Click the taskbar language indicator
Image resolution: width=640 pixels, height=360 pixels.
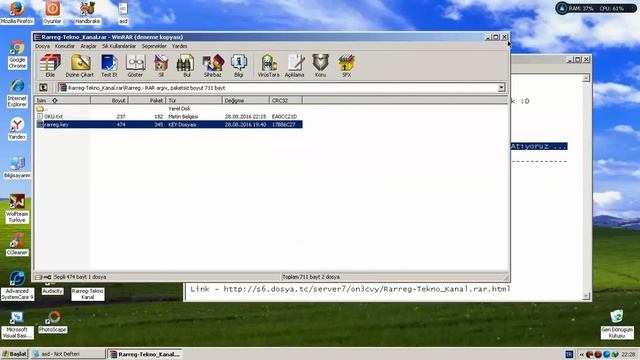pyautogui.click(x=569, y=354)
